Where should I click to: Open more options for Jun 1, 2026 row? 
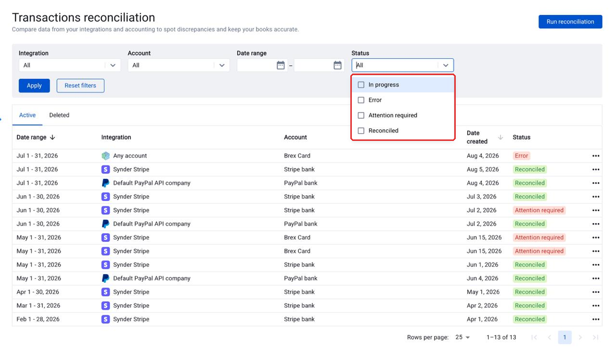tap(596, 265)
